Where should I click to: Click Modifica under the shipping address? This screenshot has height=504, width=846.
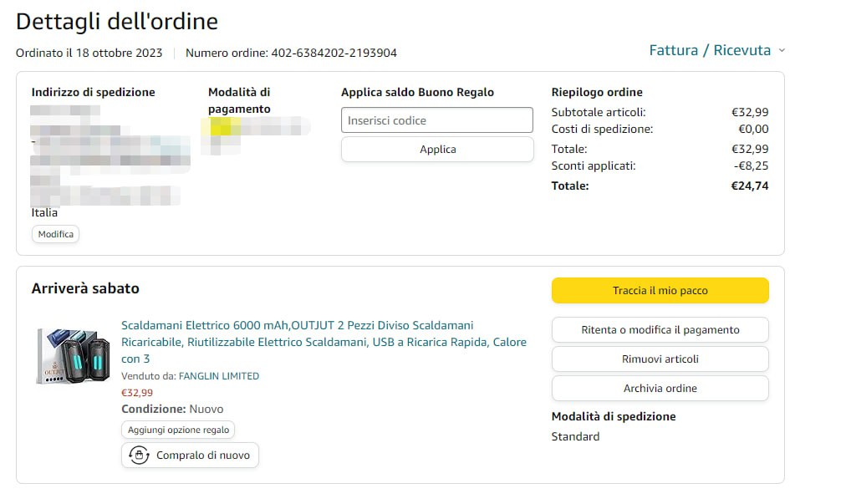[x=56, y=234]
